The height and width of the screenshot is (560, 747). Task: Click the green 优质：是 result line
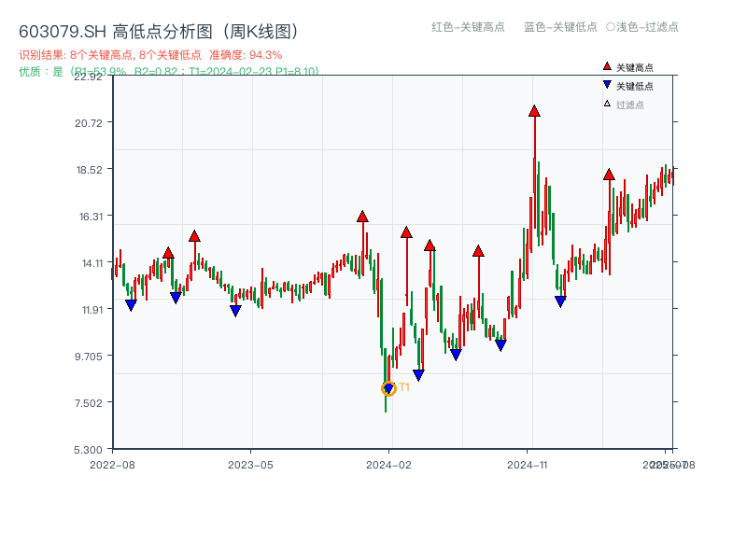click(169, 72)
